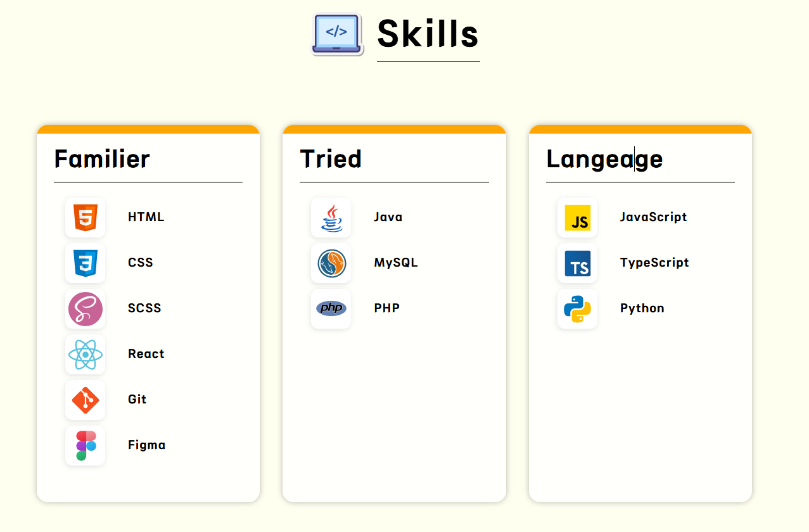Select the MySQL text label
The height and width of the screenshot is (532, 809).
(x=396, y=263)
